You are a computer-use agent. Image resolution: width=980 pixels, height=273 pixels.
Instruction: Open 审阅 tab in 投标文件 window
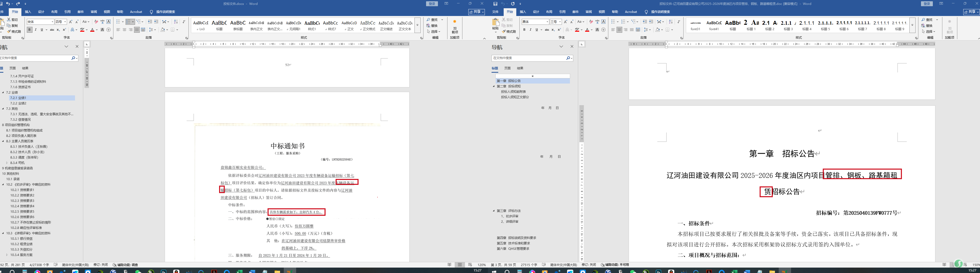pos(94,12)
